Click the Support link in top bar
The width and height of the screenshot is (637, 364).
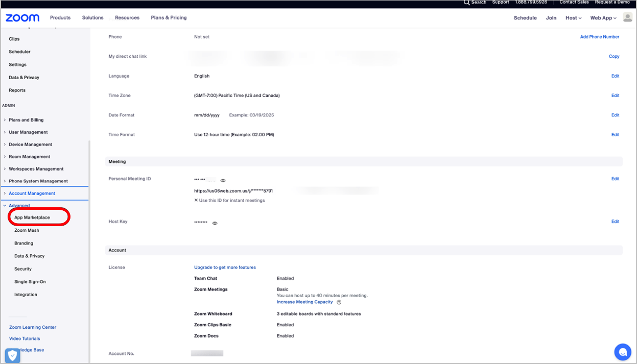pyautogui.click(x=501, y=3)
